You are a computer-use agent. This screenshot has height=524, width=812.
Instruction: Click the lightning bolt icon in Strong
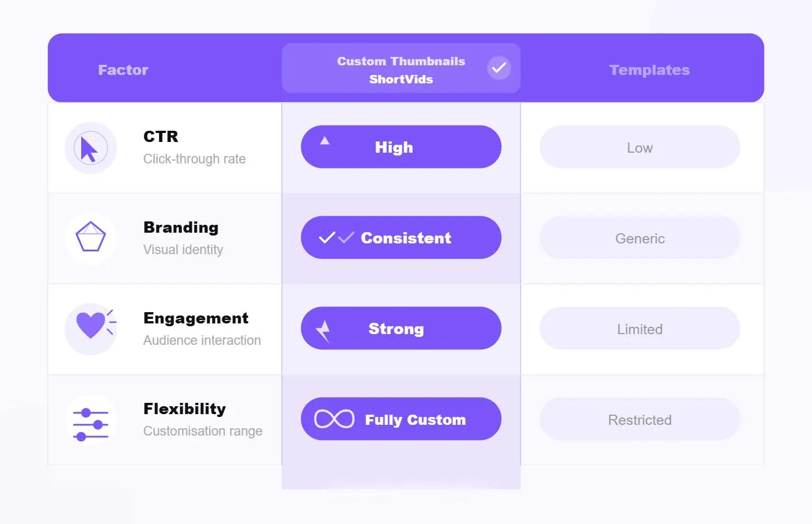coord(323,330)
